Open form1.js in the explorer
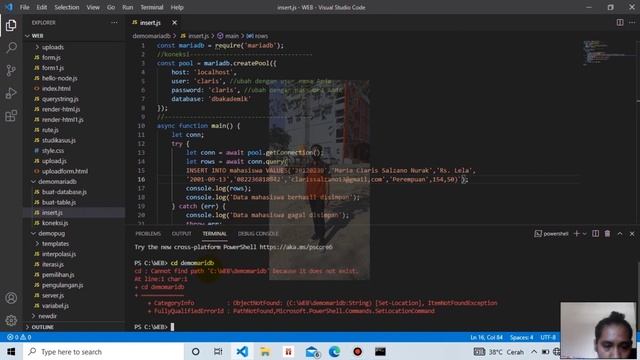Viewport: 640px width, 360px height. 53,68
